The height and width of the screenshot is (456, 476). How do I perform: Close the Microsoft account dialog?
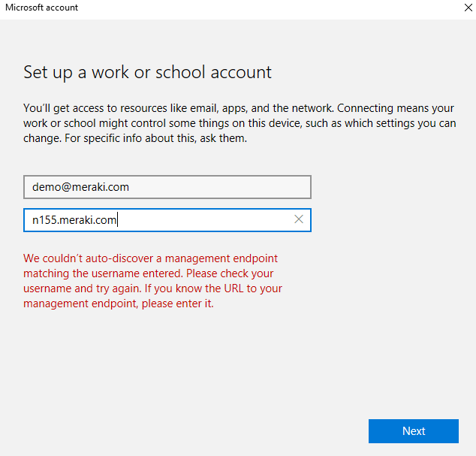point(468,8)
